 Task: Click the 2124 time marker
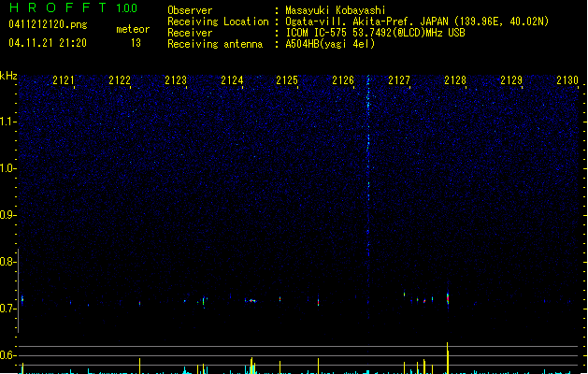[232, 80]
